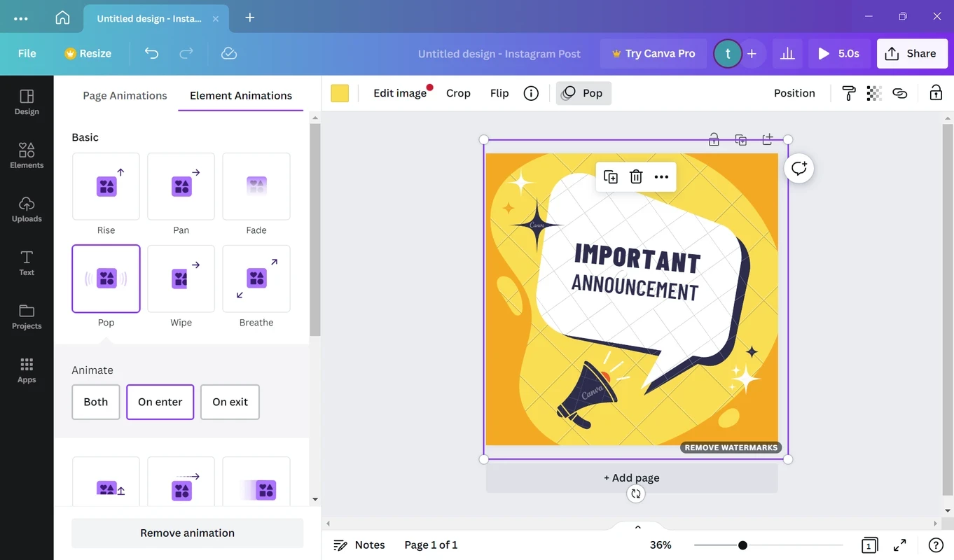The width and height of the screenshot is (954, 560).
Task: Click the copy style paint roller icon
Action: click(x=848, y=93)
